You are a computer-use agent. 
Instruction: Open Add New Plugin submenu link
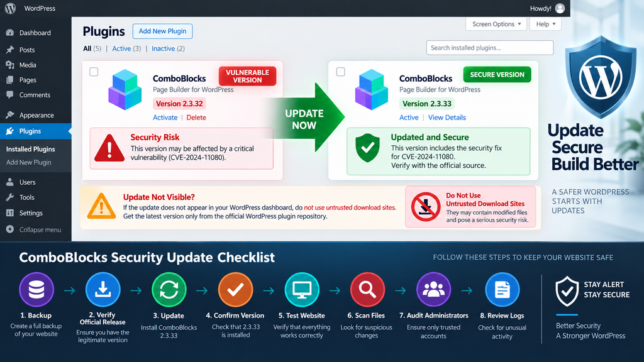pyautogui.click(x=29, y=162)
